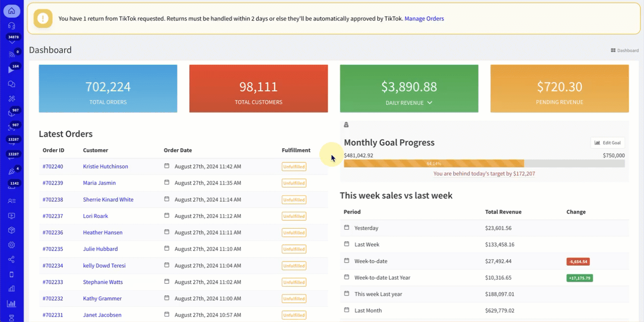
Task: Click the Home icon in sidebar
Action: pos(12,11)
